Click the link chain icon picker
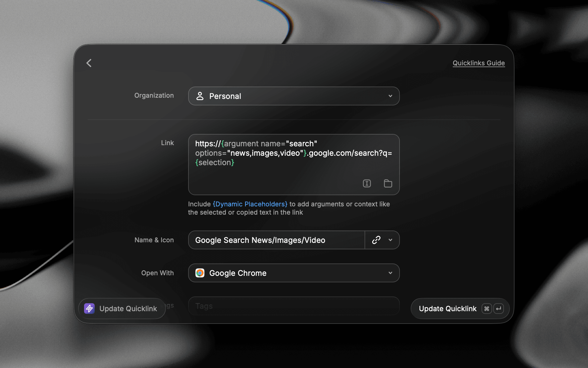This screenshot has width=588, height=368. (x=376, y=240)
